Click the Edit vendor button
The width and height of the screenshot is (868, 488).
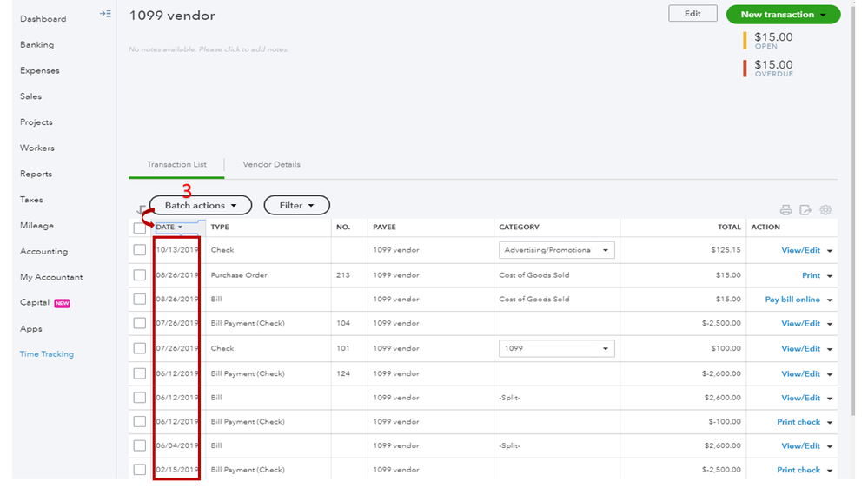click(692, 14)
